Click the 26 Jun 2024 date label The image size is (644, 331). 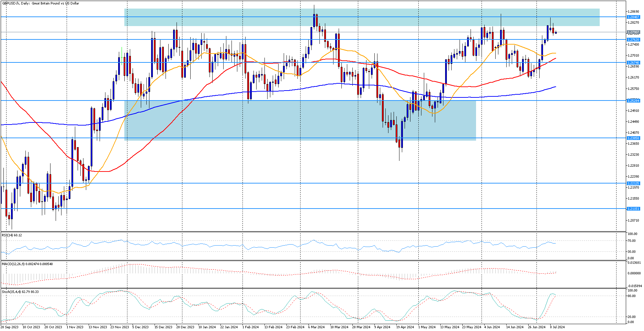tap(537, 327)
